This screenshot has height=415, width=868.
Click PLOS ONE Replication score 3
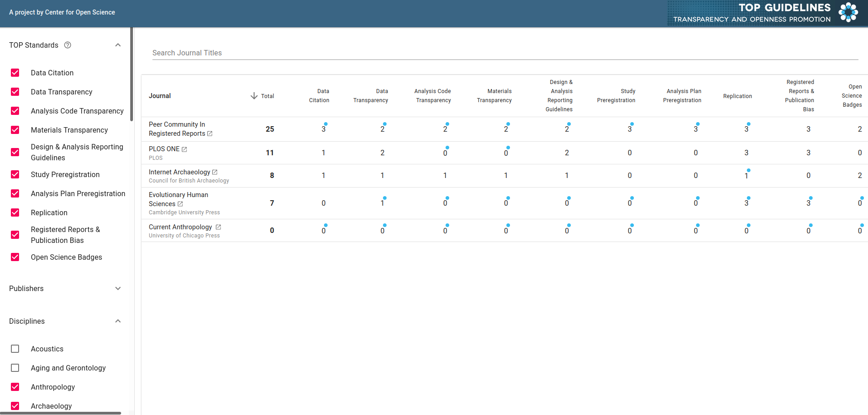746,153
